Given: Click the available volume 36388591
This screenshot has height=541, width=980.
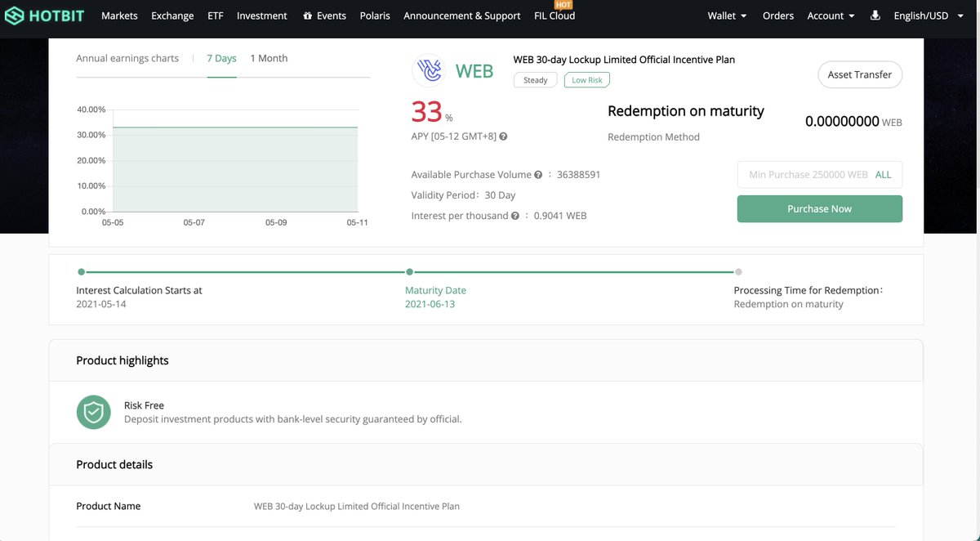Looking at the screenshot, I should (579, 175).
